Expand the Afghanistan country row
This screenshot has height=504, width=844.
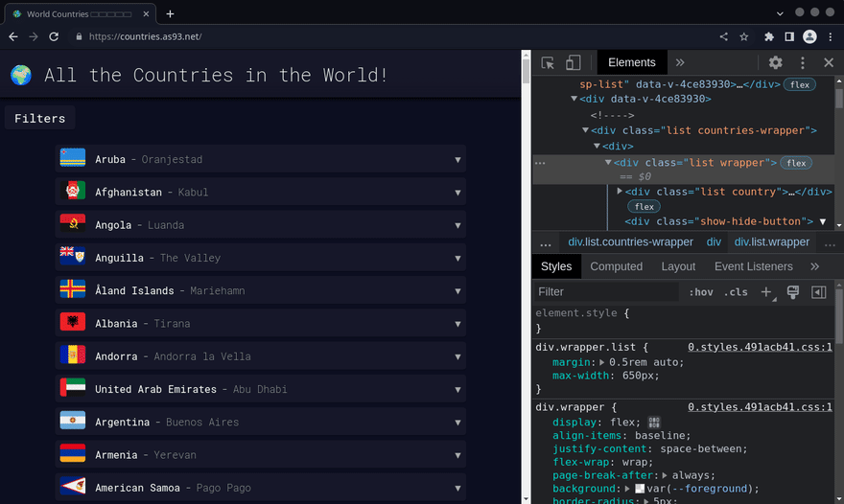click(261, 192)
